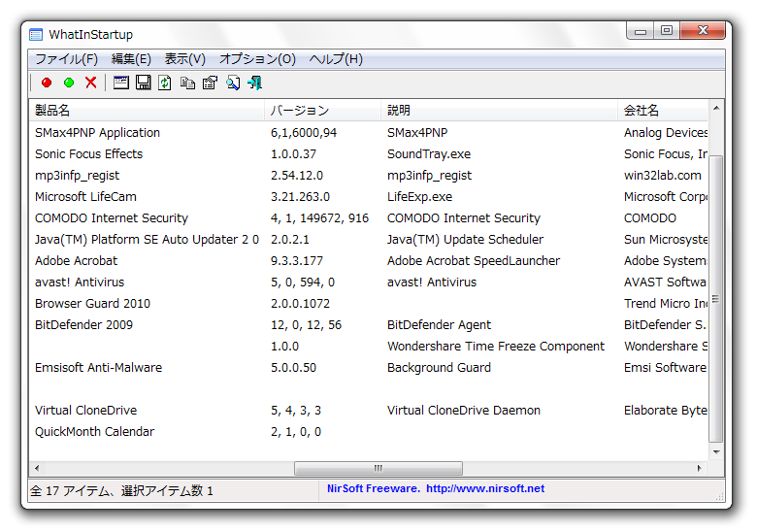Maximize the WhatInStartup window
Screen dimensions: 757x532
(667, 31)
